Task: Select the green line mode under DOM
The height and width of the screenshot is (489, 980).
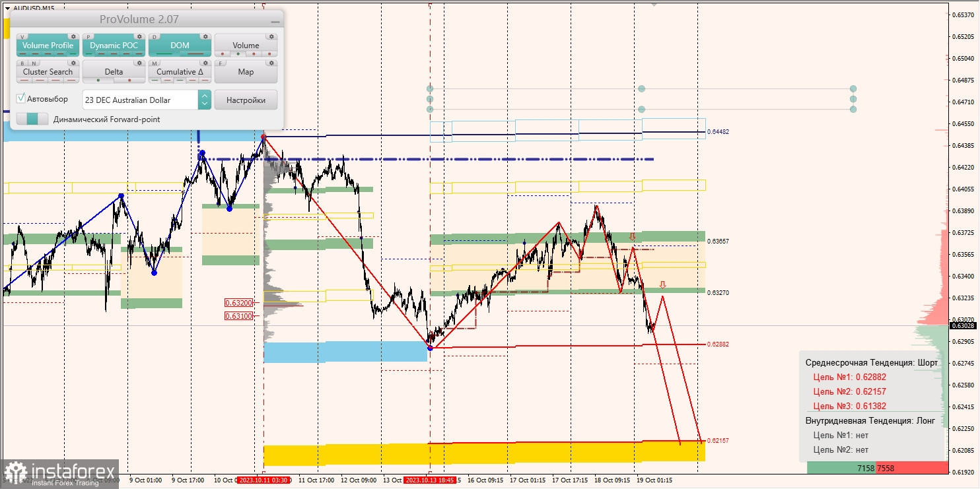Action: coord(164,53)
